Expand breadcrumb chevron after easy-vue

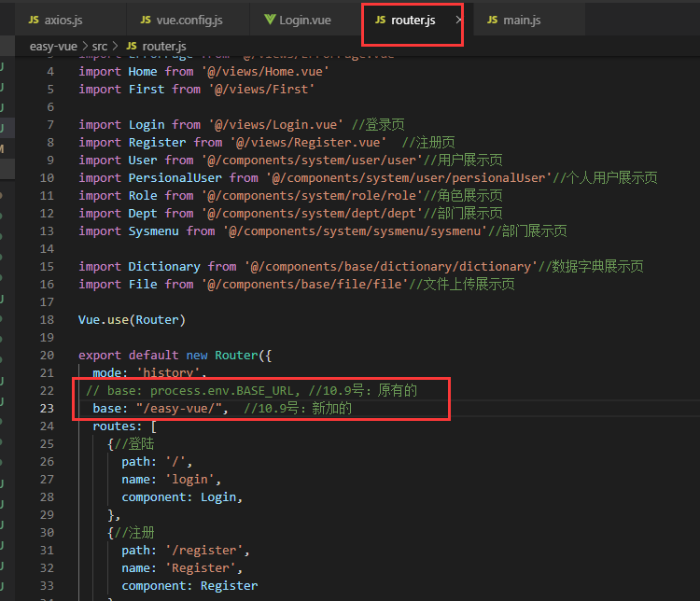pos(85,46)
